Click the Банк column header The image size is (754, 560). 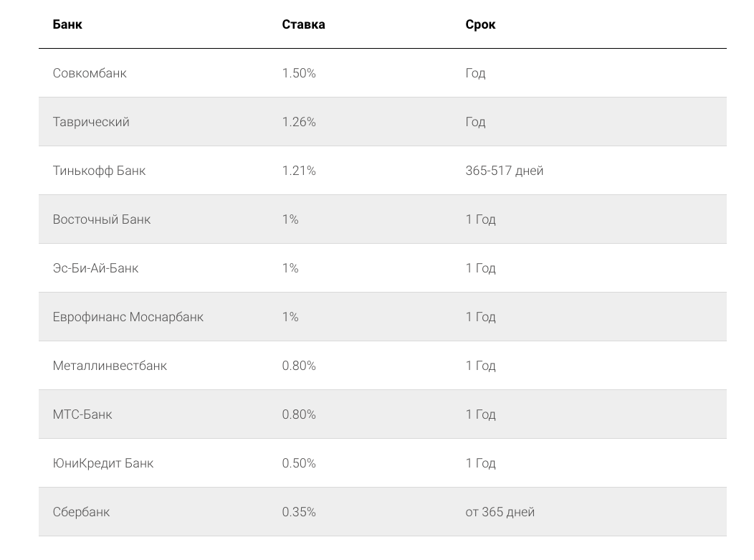coord(67,24)
